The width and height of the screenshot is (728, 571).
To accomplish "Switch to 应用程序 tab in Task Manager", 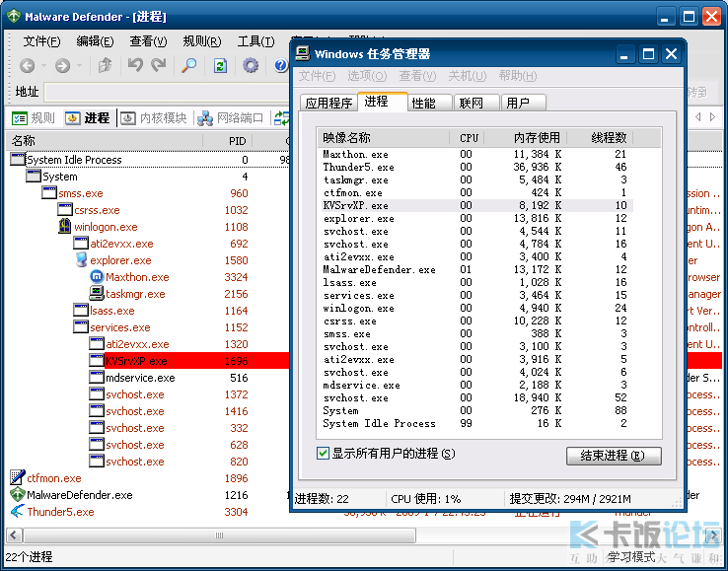I will pos(328,103).
